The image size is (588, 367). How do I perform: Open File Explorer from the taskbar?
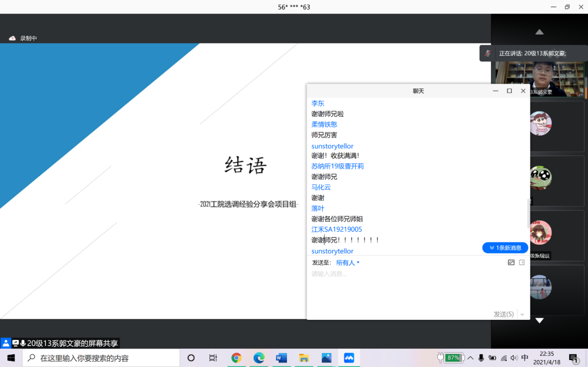(x=304, y=358)
